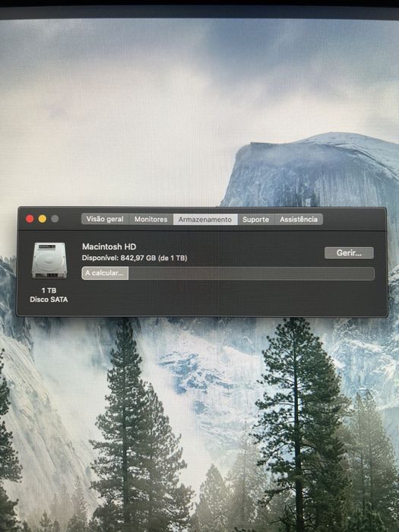This screenshot has width=399, height=532.
Task: Click the 1 TB label under the drive
Action: [49, 290]
